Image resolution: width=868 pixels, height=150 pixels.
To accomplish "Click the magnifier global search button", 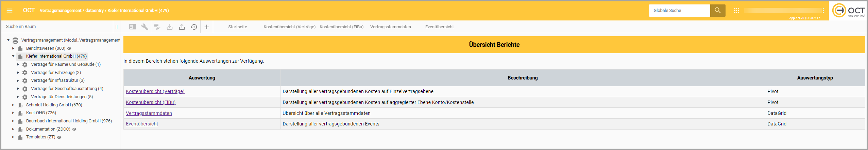I will pyautogui.click(x=717, y=11).
